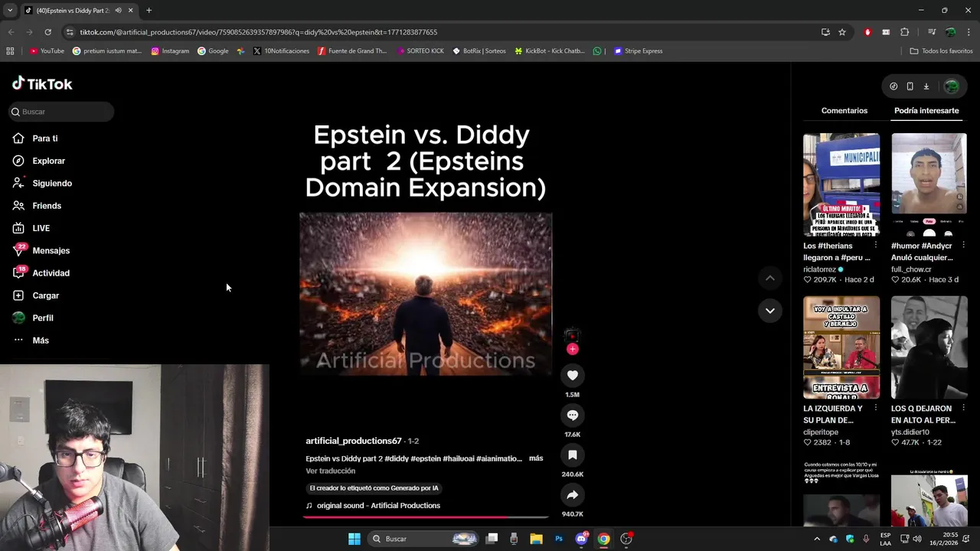Screen dimensions: 980x551
Task: Click the TikTok coins icon
Action: 893,86
